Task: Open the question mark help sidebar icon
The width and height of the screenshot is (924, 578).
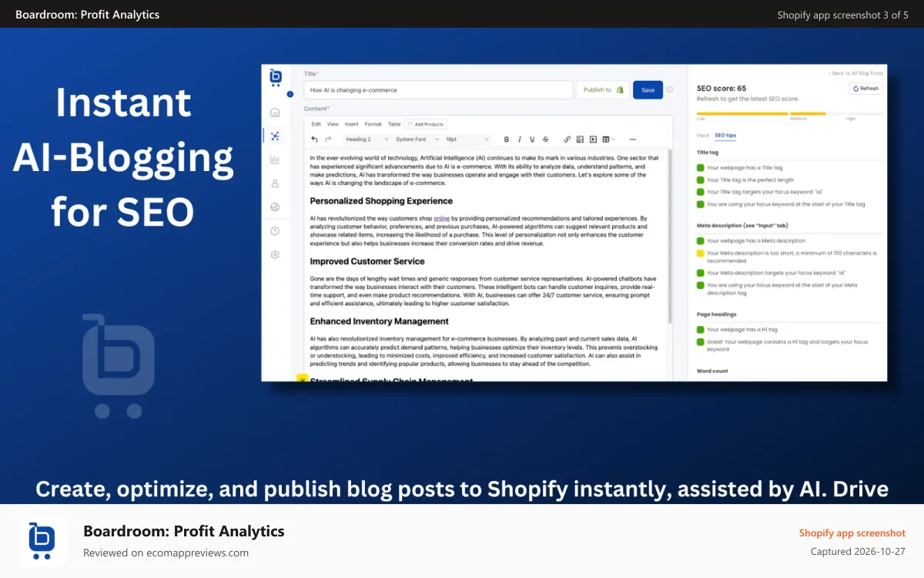Action: [275, 231]
